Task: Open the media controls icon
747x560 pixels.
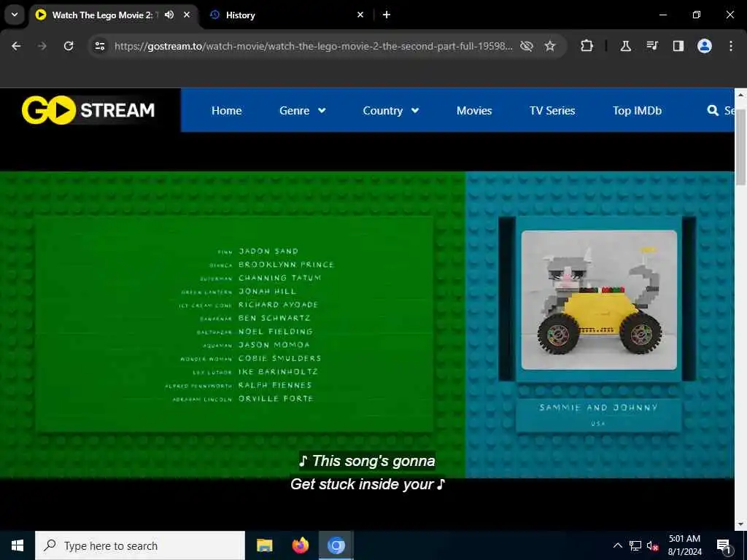Action: pyautogui.click(x=652, y=46)
